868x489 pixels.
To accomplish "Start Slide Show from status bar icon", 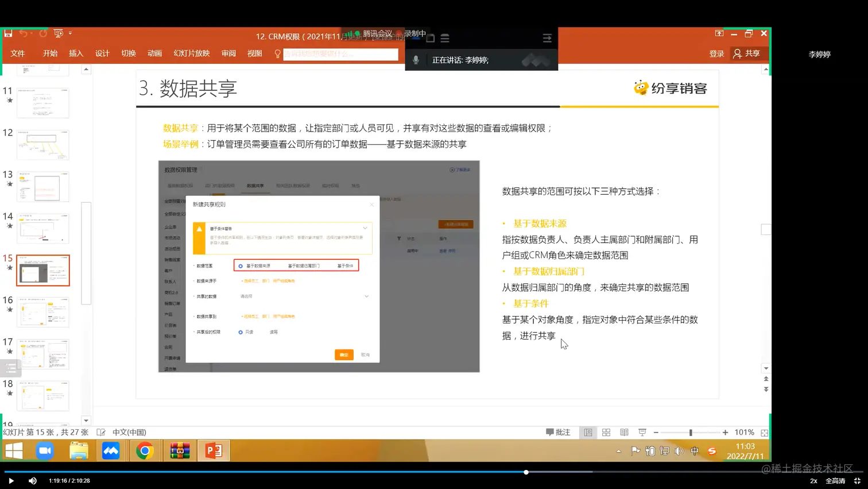I will click(642, 432).
